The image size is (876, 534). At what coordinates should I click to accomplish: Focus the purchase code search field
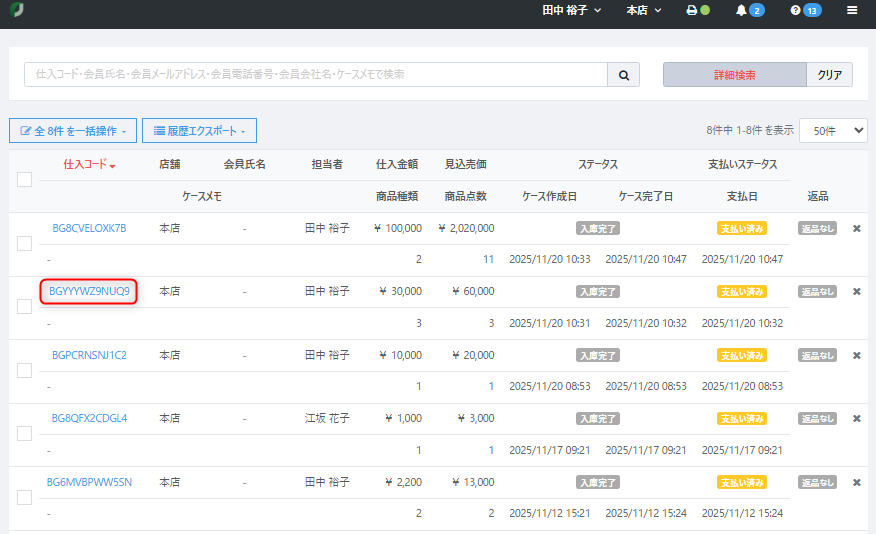315,75
